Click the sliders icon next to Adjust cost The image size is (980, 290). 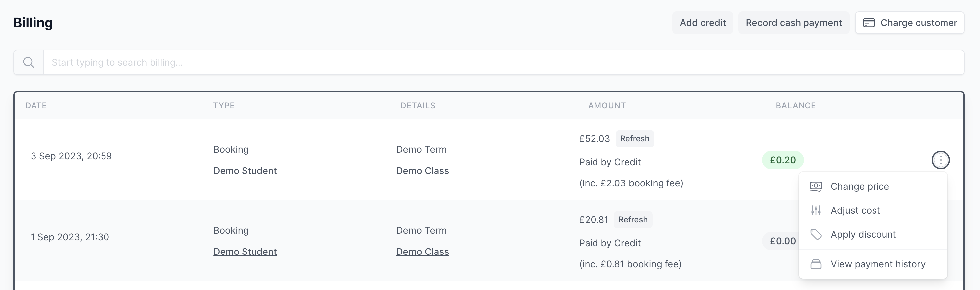coord(816,210)
